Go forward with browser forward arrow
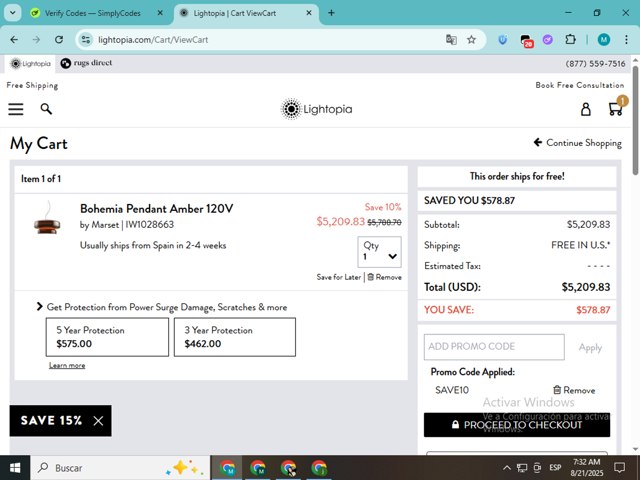Image resolution: width=640 pixels, height=480 pixels. (x=36, y=40)
